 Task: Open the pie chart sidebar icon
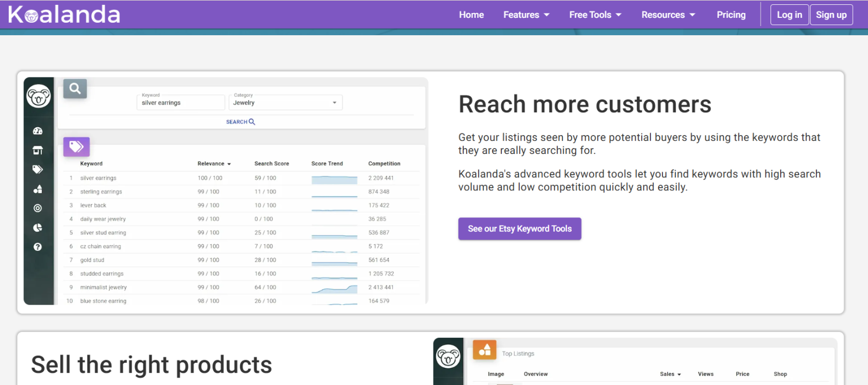[x=37, y=228]
